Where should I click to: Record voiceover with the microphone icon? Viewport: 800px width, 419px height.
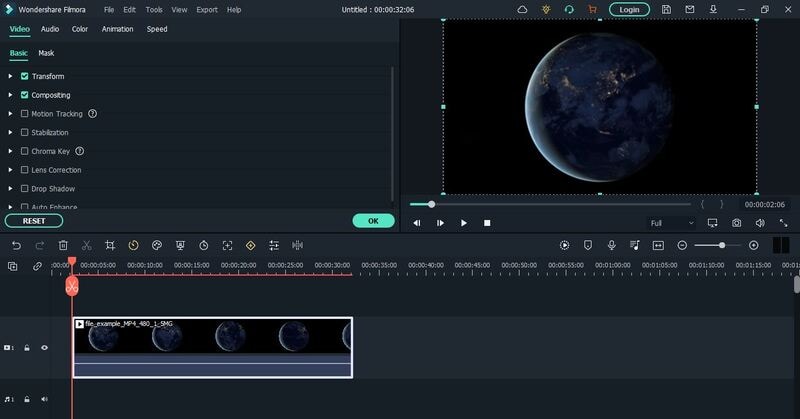point(611,245)
